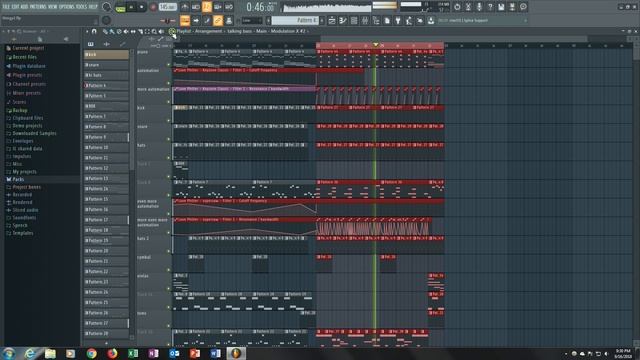Click the orange playhead marker on timeline

376,44
